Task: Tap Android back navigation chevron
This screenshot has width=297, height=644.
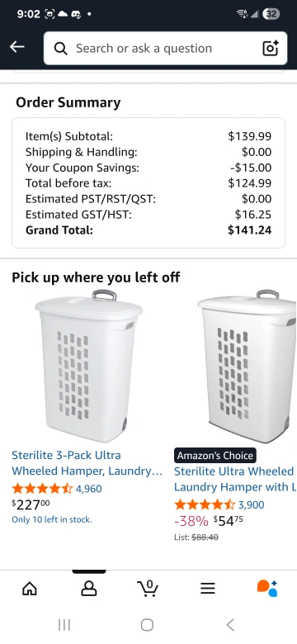Action: tap(230, 625)
